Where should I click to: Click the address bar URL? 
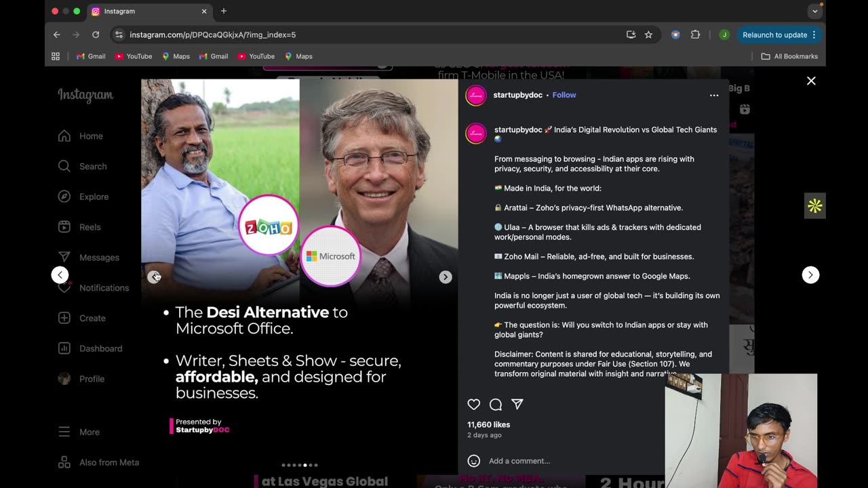coord(212,35)
